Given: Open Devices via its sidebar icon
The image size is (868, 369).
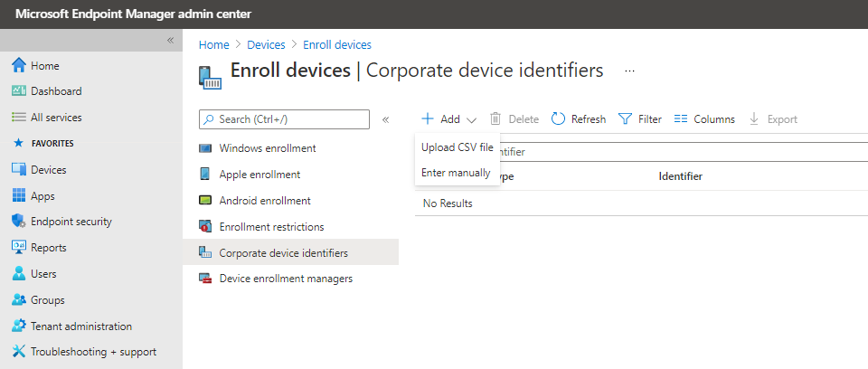Looking at the screenshot, I should [x=19, y=169].
